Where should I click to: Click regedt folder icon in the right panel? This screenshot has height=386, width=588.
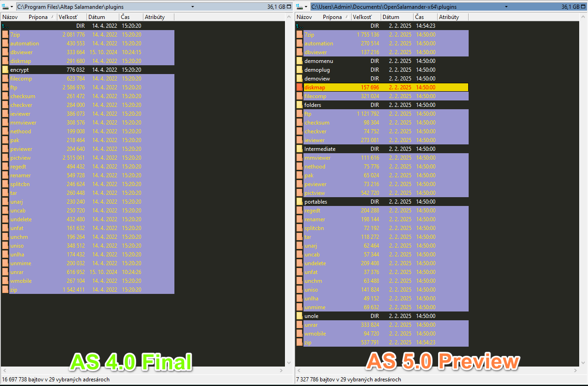[299, 211]
